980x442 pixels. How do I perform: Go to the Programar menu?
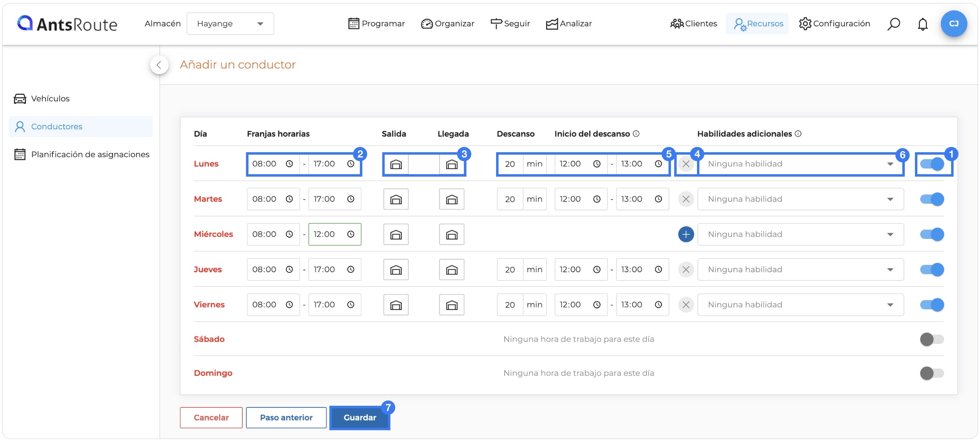pyautogui.click(x=376, y=24)
